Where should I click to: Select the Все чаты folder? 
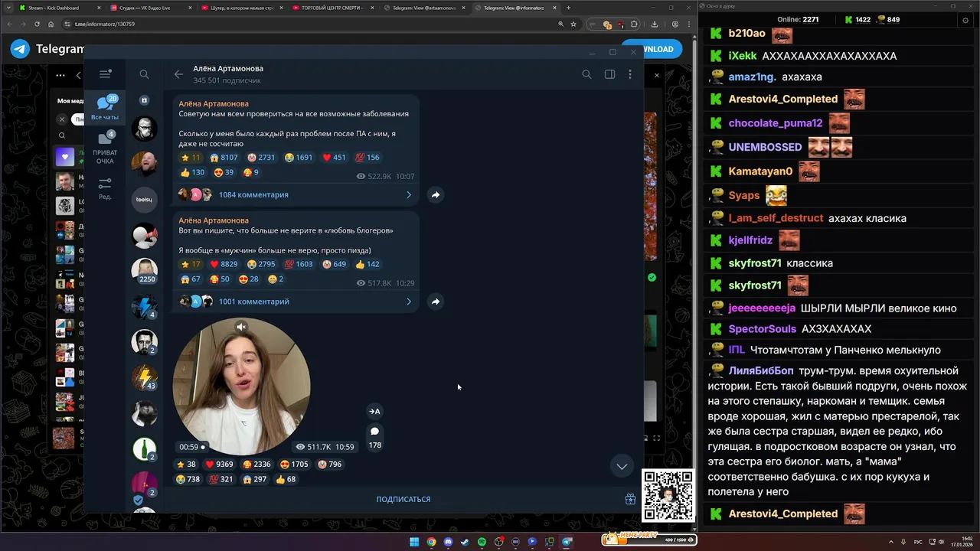click(105, 108)
